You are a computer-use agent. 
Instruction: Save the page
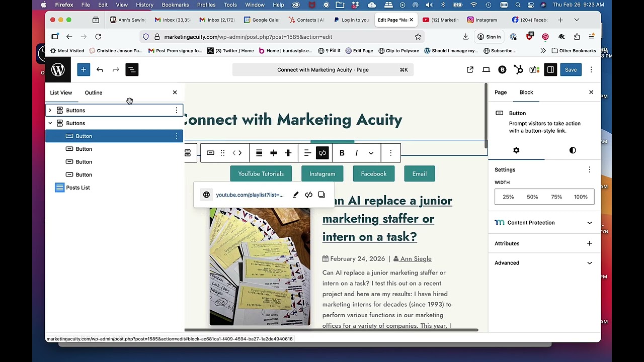(571, 70)
